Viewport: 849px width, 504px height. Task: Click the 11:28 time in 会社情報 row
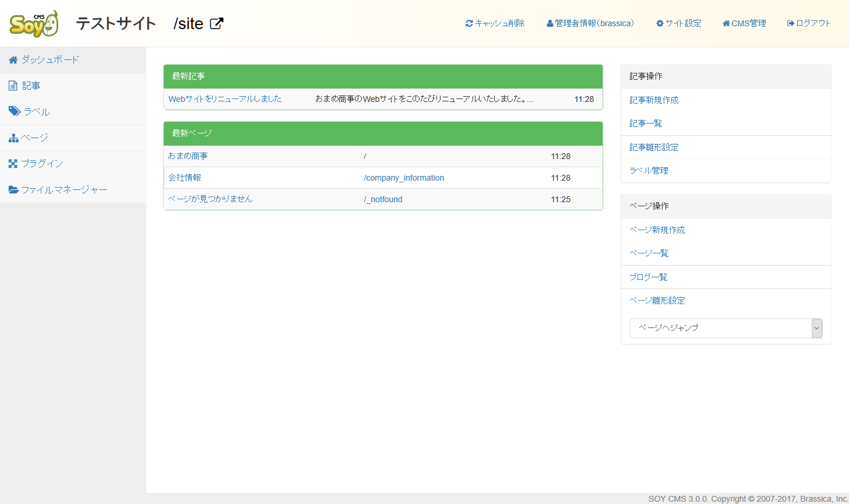[x=561, y=178]
